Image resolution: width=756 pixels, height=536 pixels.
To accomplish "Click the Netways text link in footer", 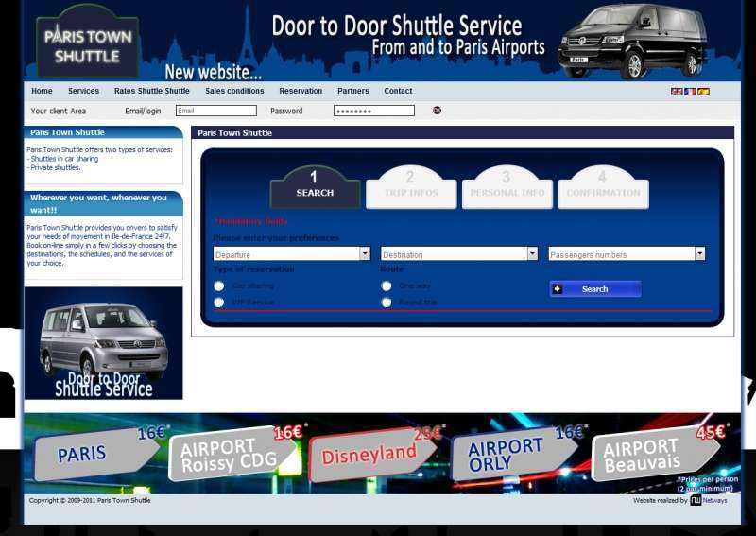I will click(714, 501).
